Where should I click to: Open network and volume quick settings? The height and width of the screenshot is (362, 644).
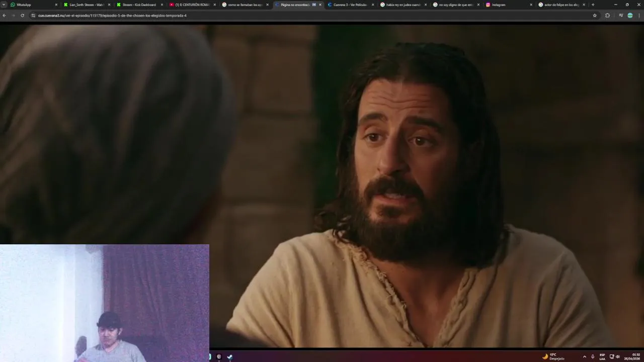click(x=614, y=356)
